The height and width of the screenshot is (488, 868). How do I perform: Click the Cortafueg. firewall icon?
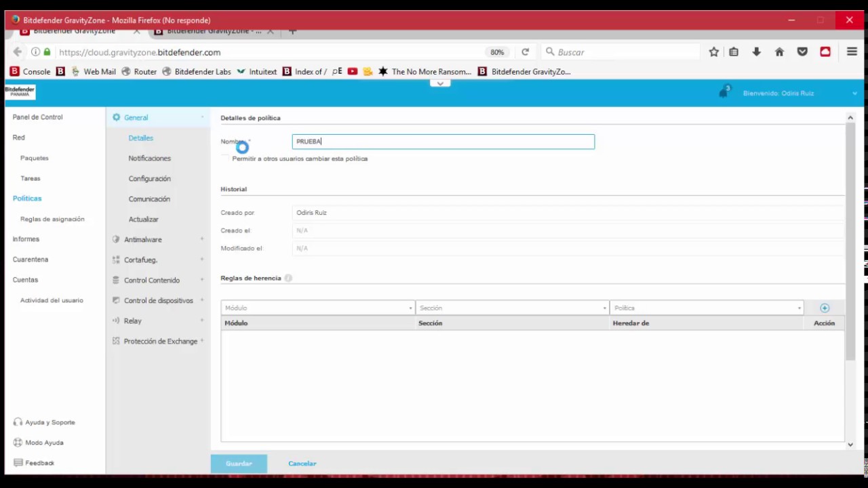(x=116, y=260)
